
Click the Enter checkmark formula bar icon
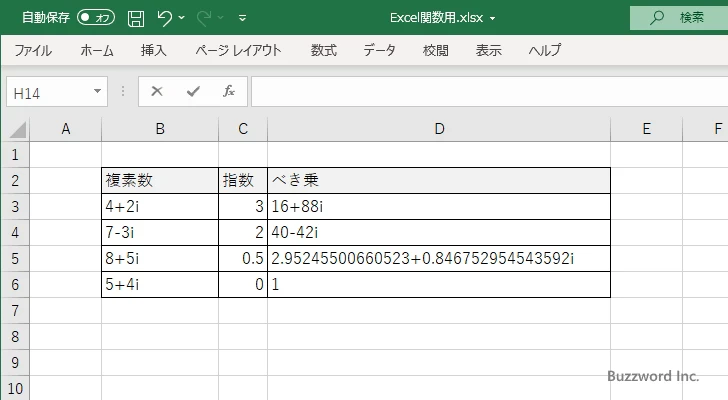tap(193, 91)
